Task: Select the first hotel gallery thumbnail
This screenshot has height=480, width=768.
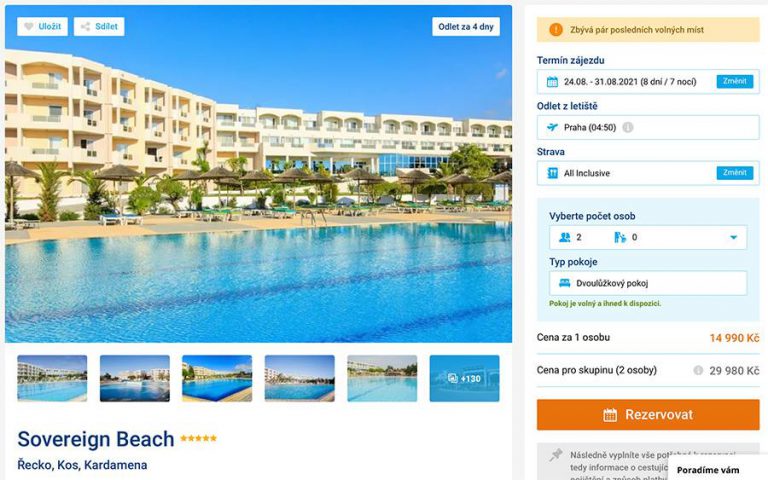Action: coord(52,378)
